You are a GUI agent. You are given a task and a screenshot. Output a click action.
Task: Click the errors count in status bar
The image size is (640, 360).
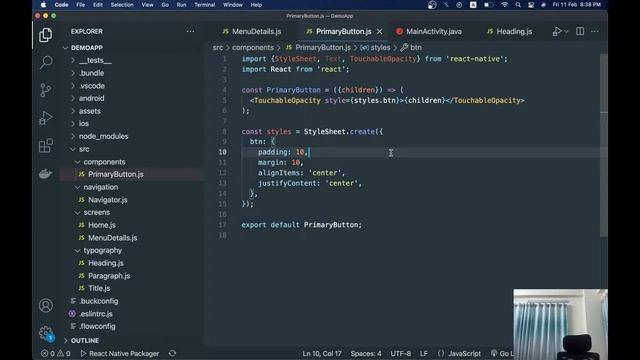48,353
